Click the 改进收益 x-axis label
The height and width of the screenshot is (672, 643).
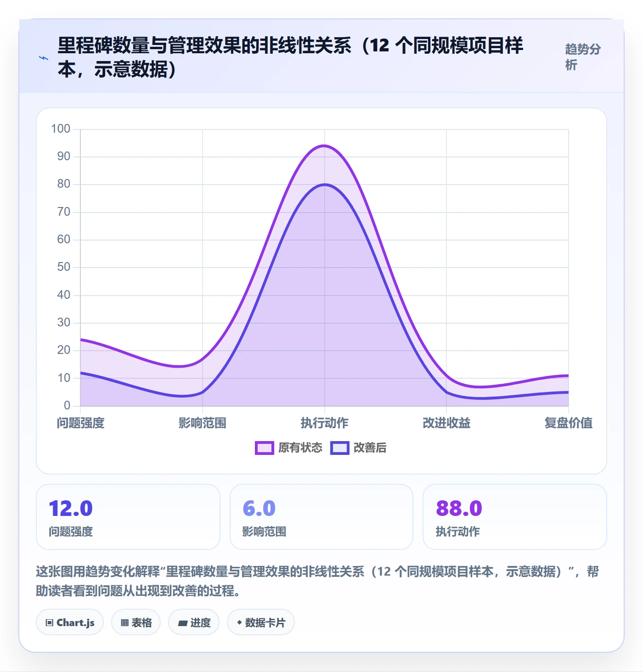[446, 423]
